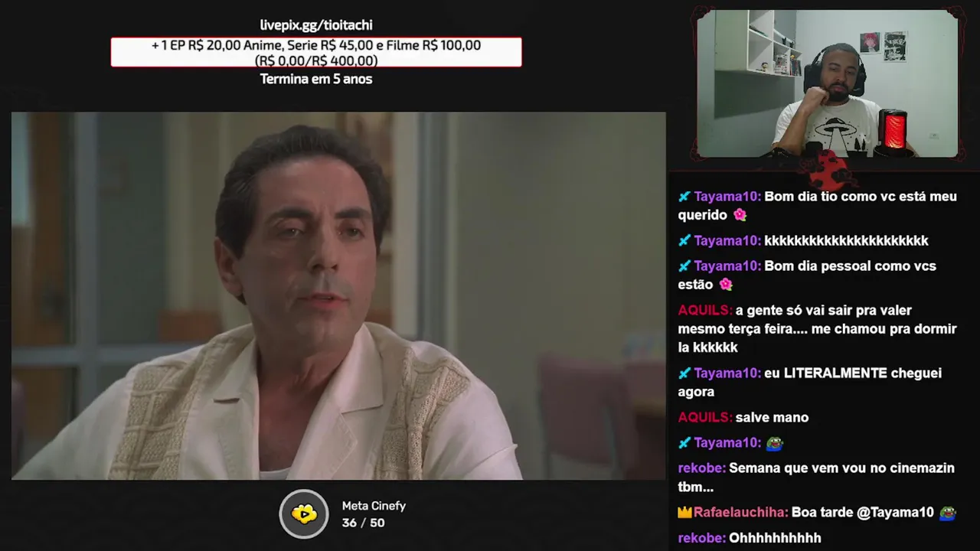Click the frog emote in Tayama10's emote-only message

tap(774, 443)
